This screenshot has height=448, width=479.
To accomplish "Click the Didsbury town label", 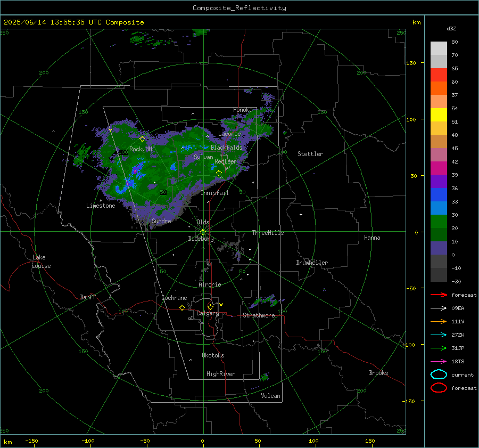I will coord(201,239).
